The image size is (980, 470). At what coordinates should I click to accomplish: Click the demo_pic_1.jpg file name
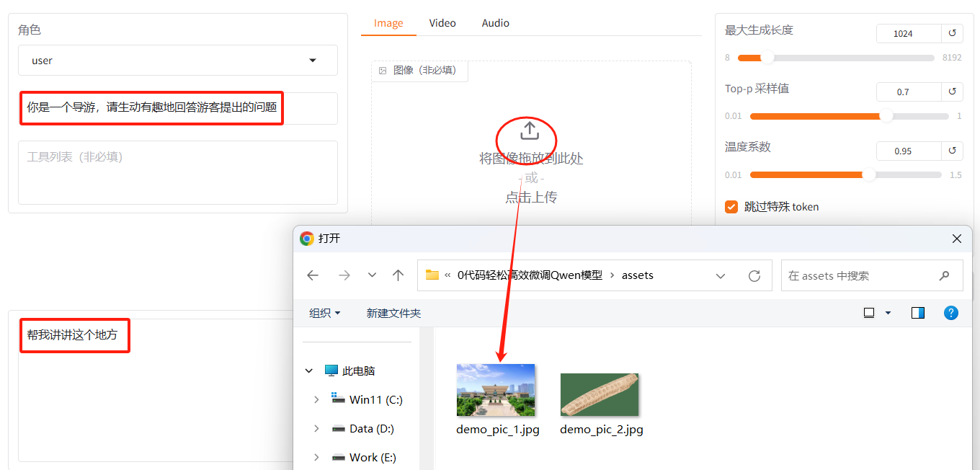coord(498,430)
